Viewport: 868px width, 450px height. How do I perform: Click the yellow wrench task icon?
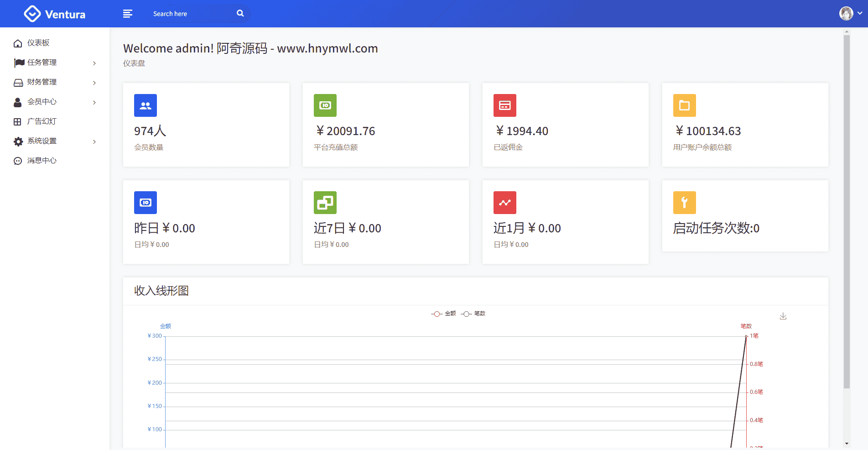685,203
